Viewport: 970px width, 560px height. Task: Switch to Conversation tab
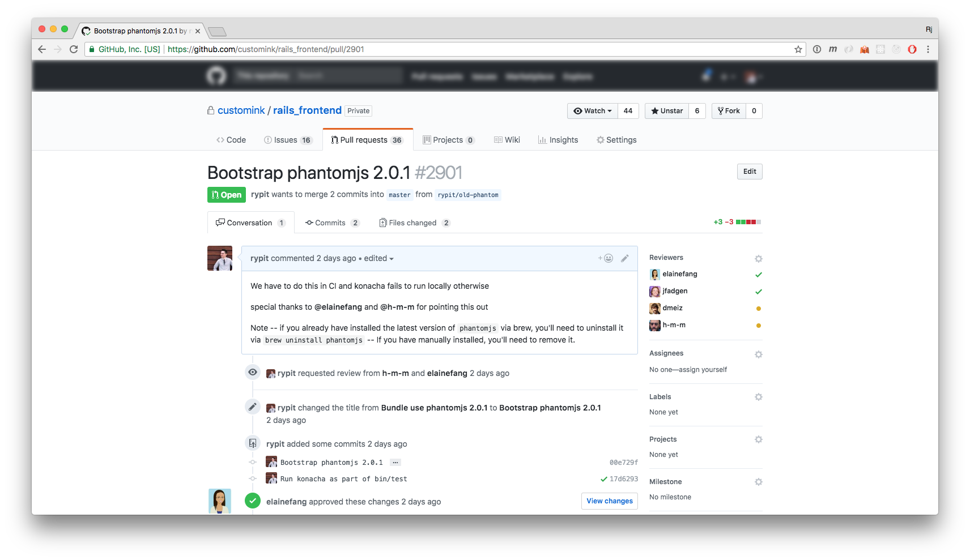(250, 223)
